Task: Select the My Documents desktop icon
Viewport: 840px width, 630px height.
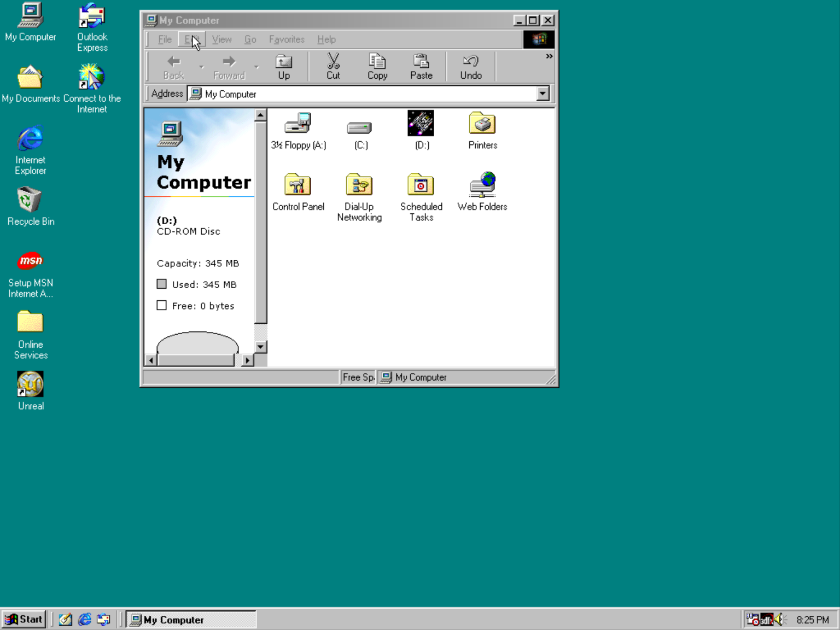Action: 31,84
